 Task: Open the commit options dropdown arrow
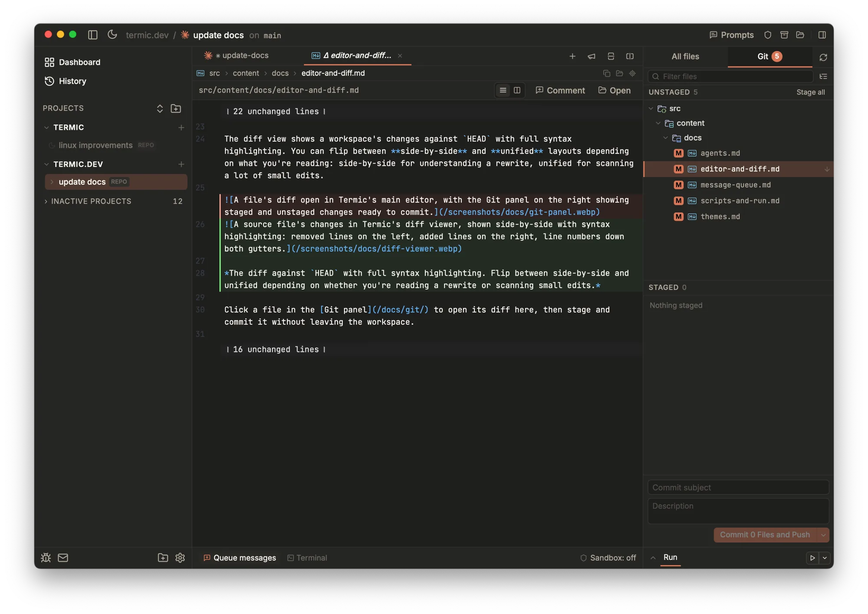[x=823, y=535]
